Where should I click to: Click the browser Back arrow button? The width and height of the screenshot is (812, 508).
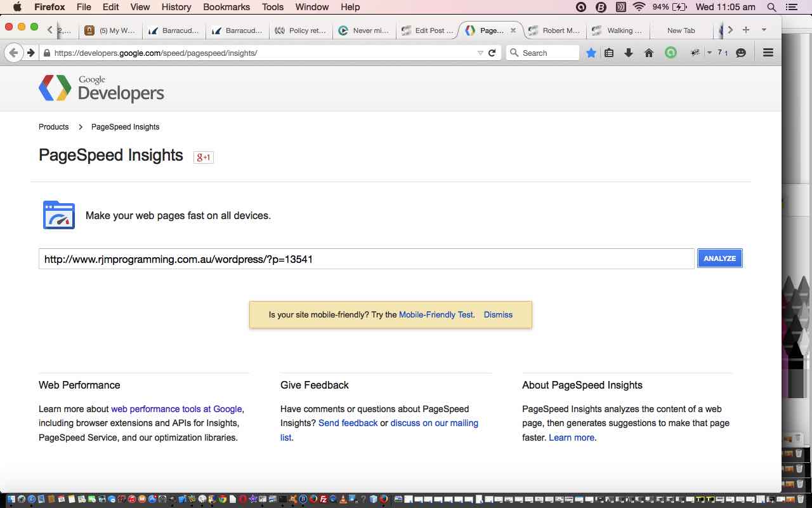point(14,53)
